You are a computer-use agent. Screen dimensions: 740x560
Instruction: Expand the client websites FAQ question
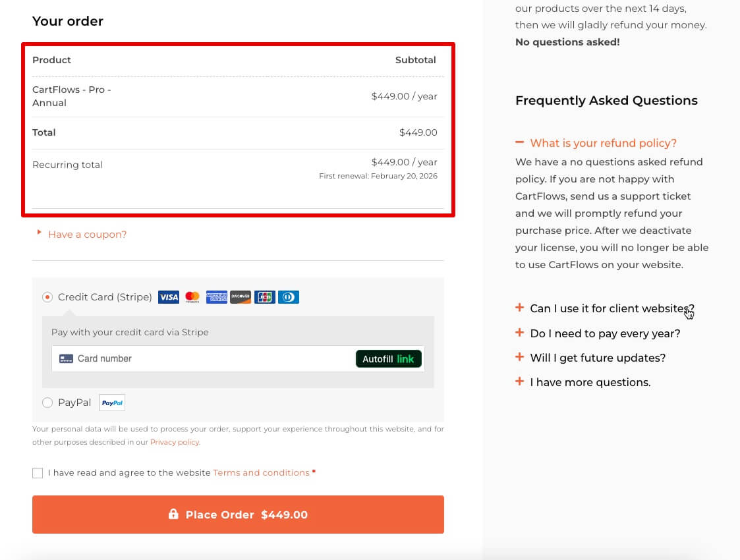[612, 308]
